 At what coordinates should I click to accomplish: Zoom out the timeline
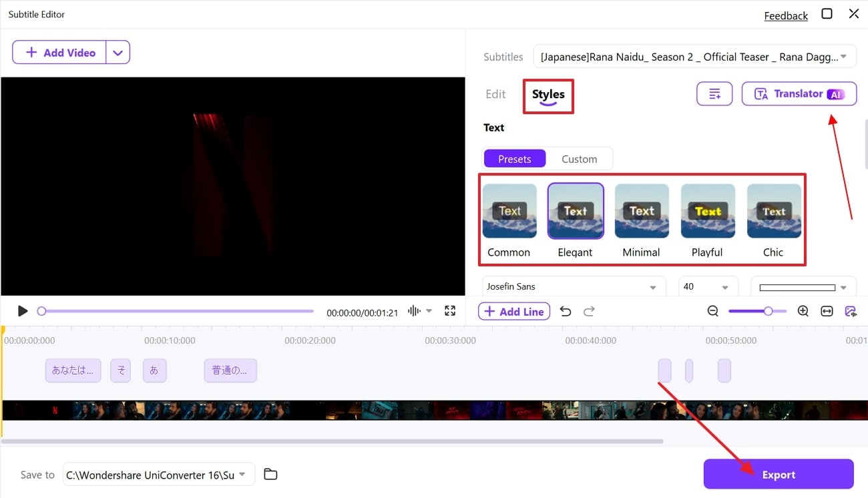coord(713,311)
